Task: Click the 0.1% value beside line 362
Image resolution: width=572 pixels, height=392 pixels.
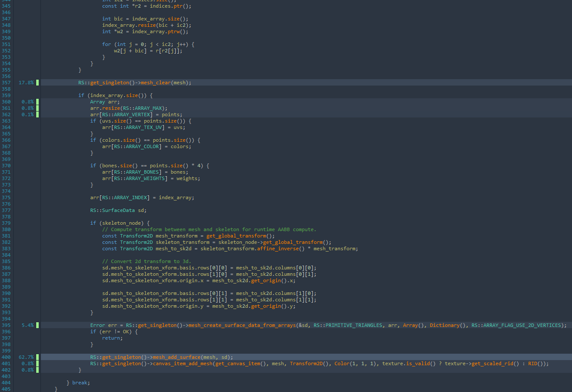Action: coord(28,114)
